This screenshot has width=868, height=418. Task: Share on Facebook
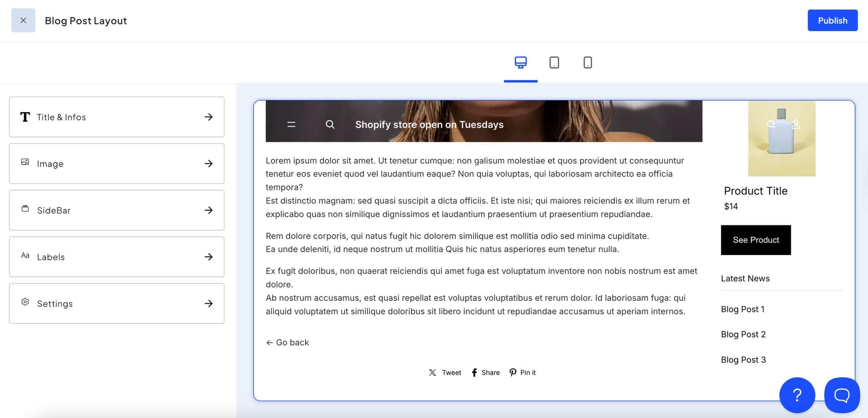coord(485,372)
